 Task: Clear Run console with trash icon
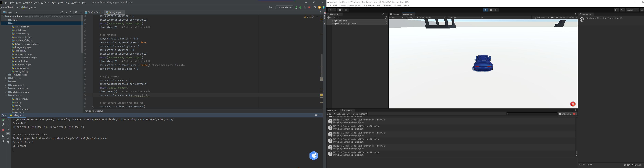pyautogui.click(x=8, y=142)
